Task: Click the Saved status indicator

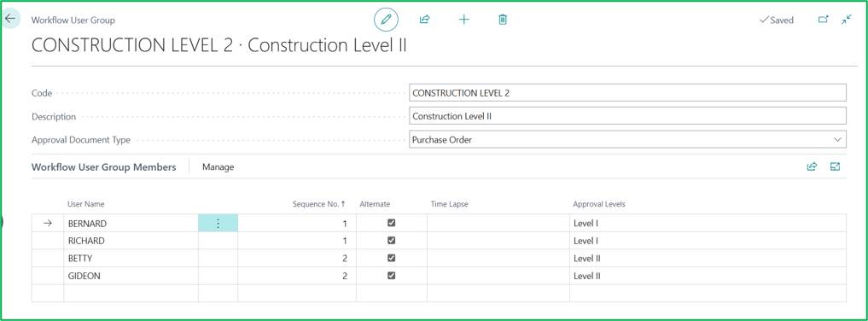Action: [776, 20]
